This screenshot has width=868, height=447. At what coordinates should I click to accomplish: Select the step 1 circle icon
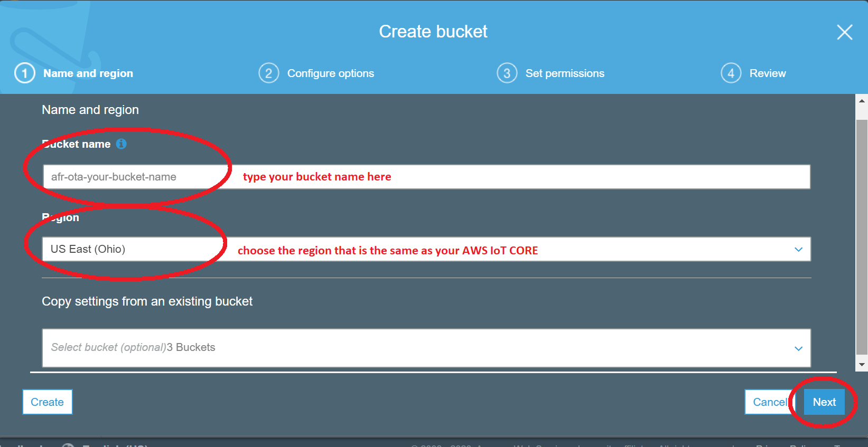[x=25, y=73]
